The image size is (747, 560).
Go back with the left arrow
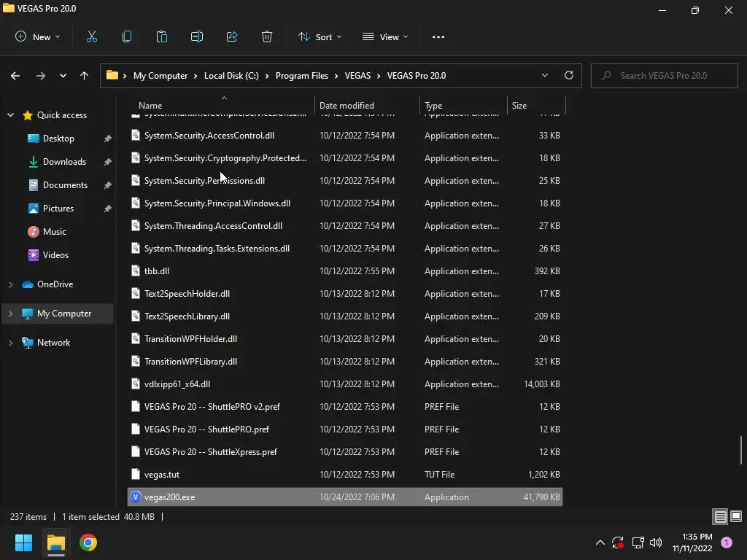[15, 76]
